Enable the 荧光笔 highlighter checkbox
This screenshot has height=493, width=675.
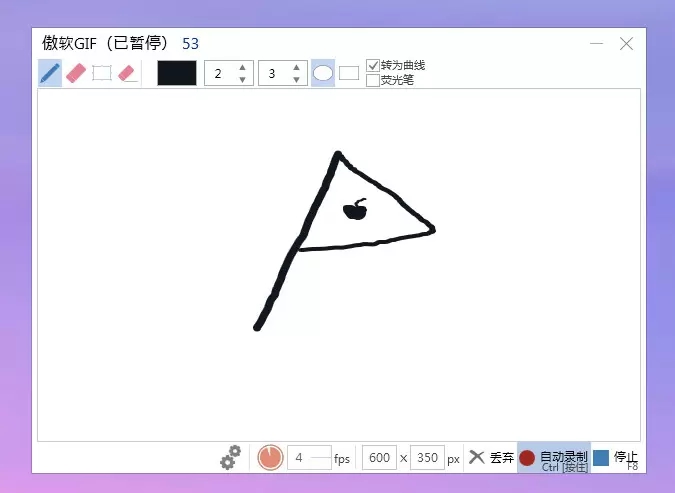373,80
